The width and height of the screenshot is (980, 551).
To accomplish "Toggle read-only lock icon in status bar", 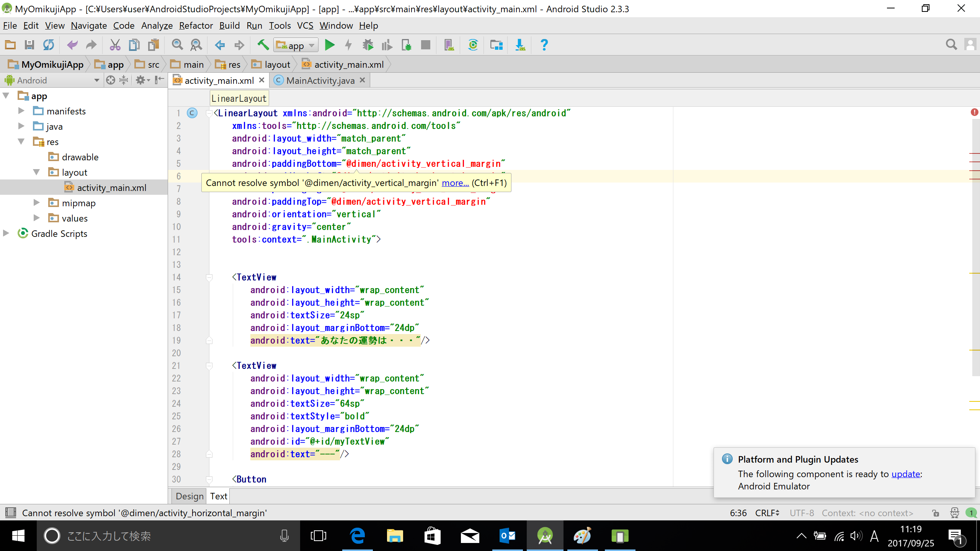I will (x=935, y=513).
